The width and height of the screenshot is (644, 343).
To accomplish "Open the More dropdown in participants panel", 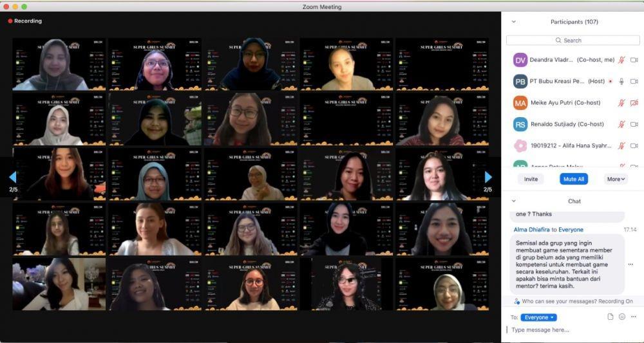I will (x=616, y=180).
